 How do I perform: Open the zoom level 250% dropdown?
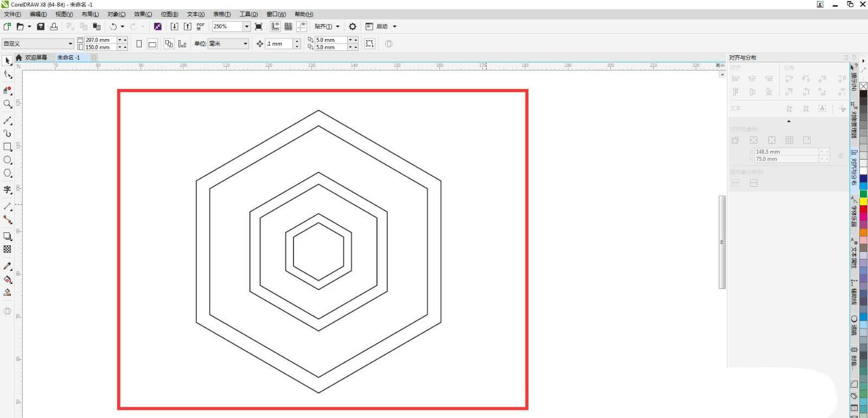[246, 27]
